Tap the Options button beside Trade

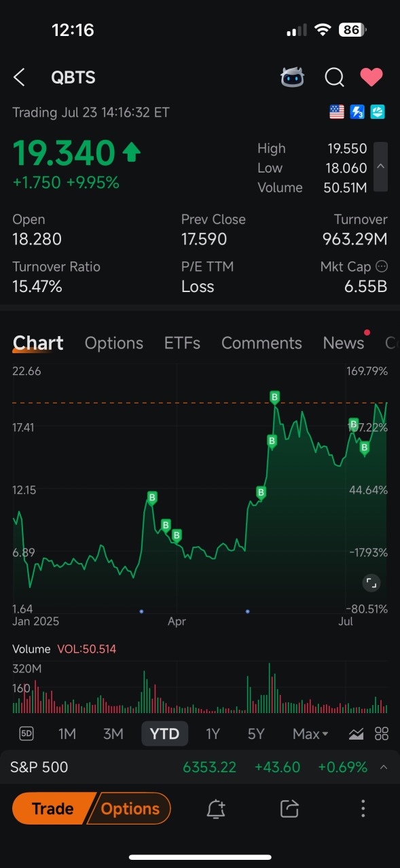pos(130,808)
